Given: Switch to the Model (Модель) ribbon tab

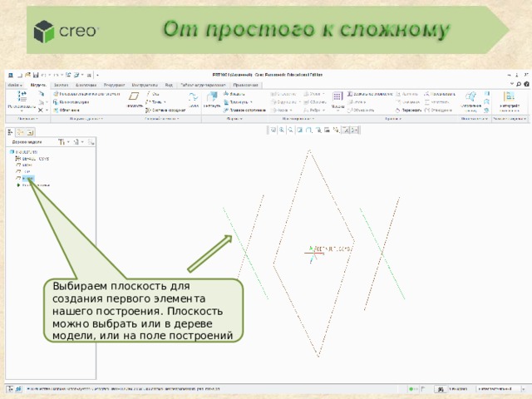Looking at the screenshot, I should 38,85.
